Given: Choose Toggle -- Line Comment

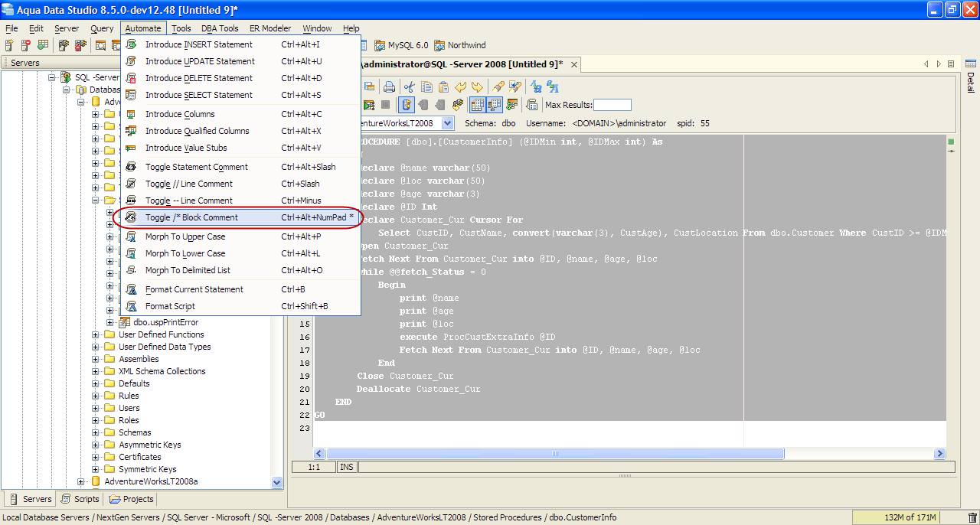Looking at the screenshot, I should (x=241, y=201).
